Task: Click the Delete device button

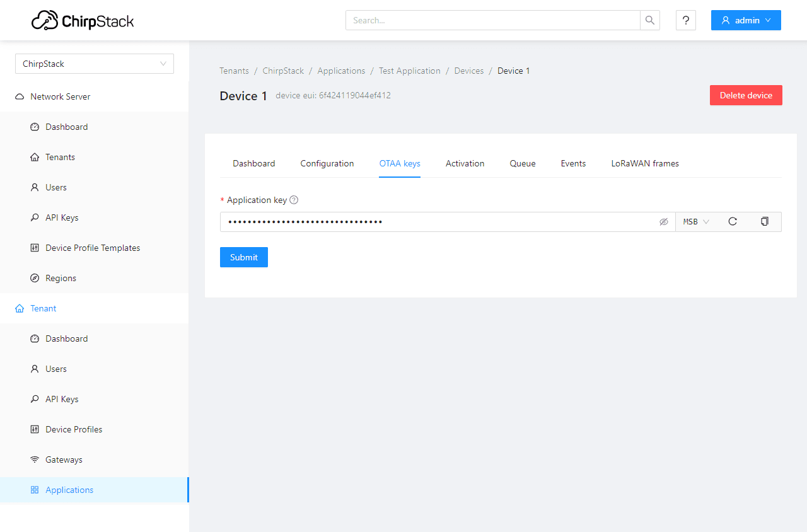Action: (746, 95)
